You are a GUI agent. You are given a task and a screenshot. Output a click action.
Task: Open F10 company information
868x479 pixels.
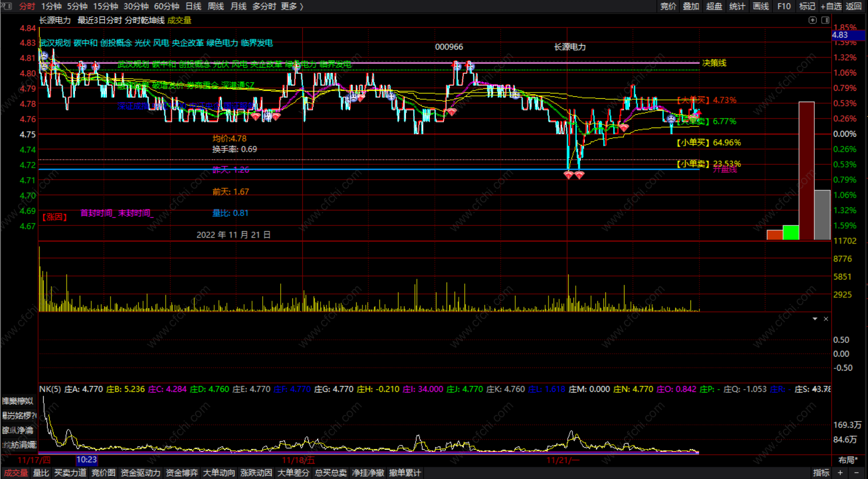784,6
